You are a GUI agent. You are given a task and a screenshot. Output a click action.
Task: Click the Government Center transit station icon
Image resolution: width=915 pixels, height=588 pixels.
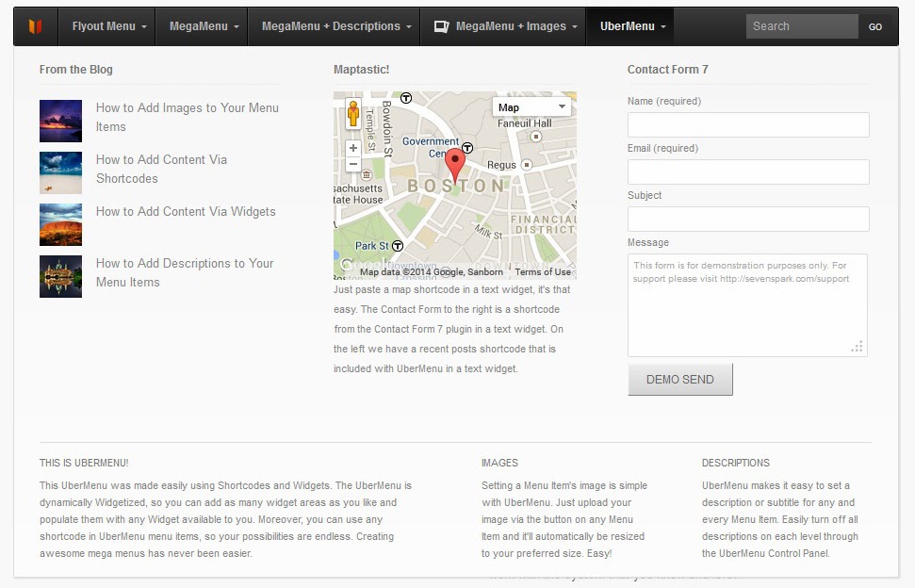click(x=467, y=148)
